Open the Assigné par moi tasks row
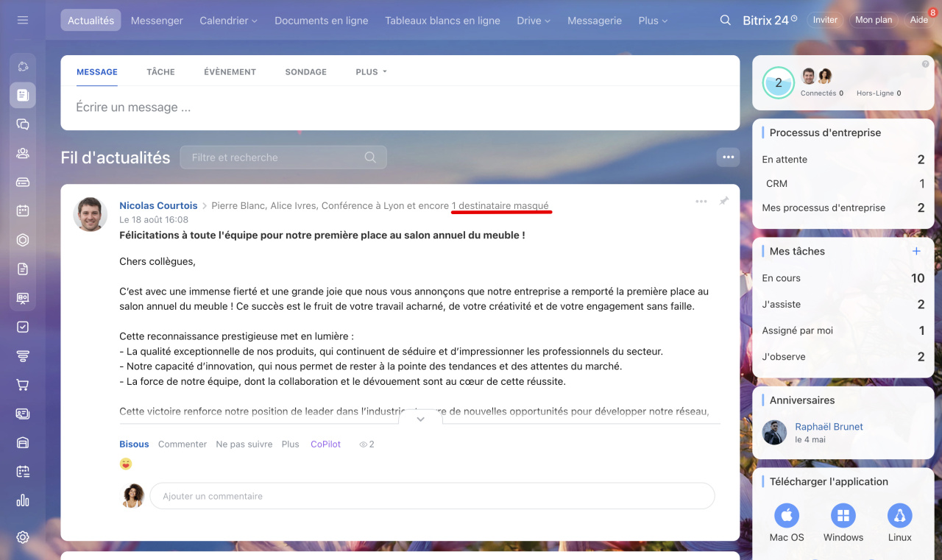942x560 pixels. 843,331
